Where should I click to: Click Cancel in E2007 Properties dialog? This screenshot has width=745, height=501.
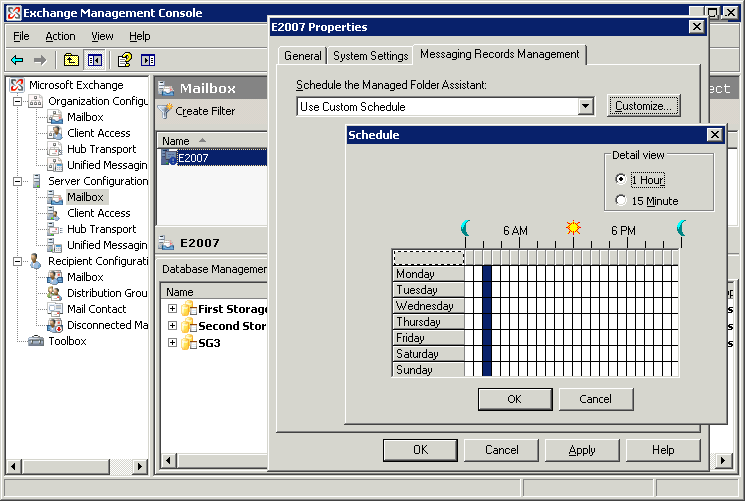click(501, 450)
